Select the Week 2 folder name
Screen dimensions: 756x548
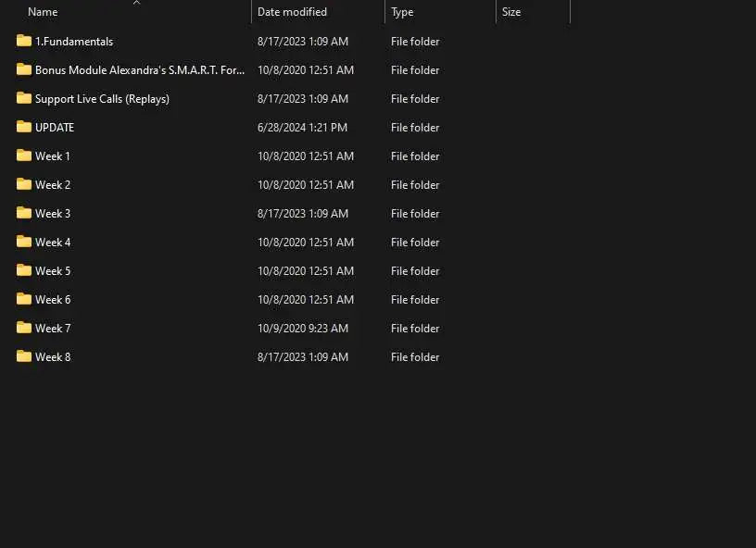[x=53, y=185]
